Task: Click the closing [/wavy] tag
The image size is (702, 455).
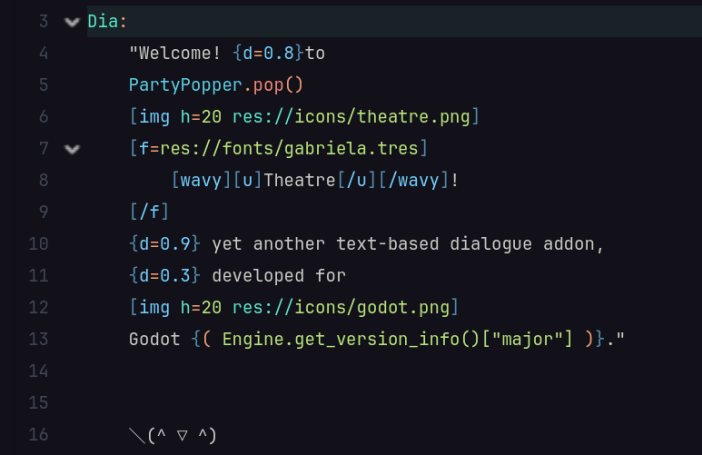Action: click(x=414, y=180)
